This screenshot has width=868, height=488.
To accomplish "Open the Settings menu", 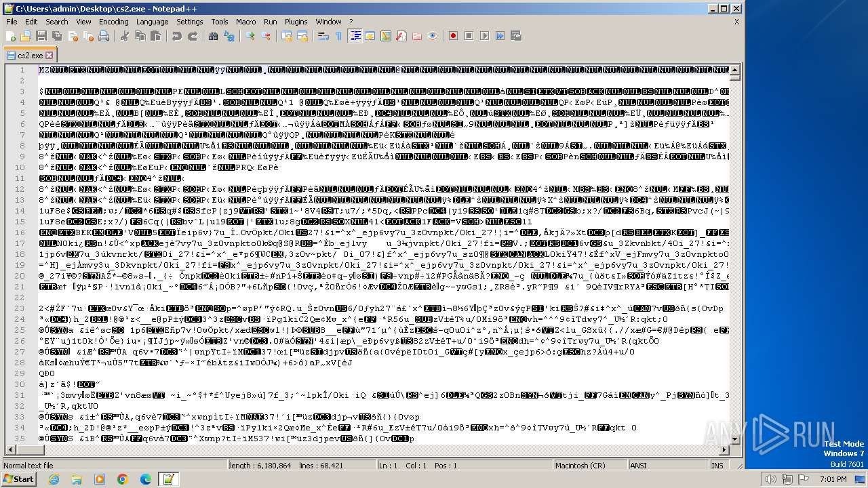I will tap(190, 22).
